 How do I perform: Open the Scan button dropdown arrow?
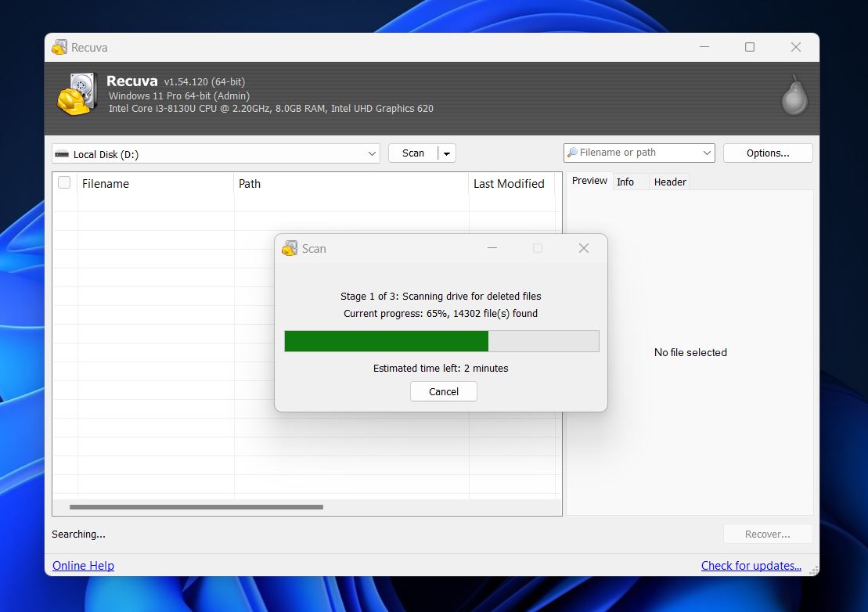coord(447,153)
